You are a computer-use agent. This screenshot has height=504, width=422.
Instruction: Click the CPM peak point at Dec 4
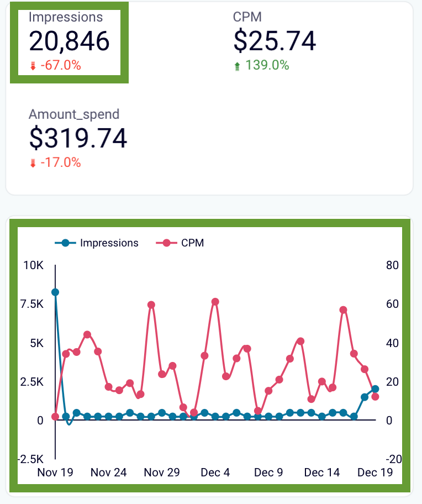click(215, 302)
